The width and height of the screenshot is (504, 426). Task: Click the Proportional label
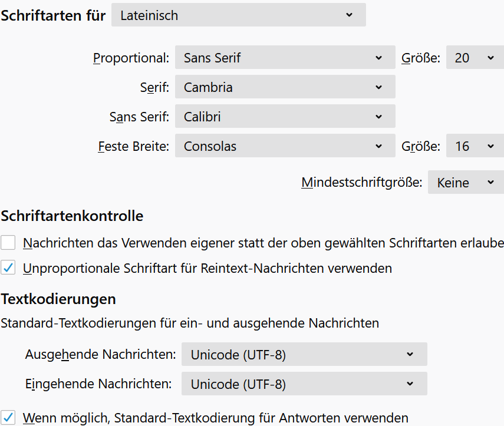[x=131, y=58]
